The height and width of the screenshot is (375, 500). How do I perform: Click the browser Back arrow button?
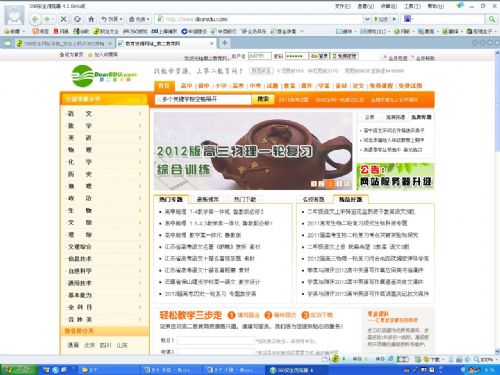tap(35, 19)
